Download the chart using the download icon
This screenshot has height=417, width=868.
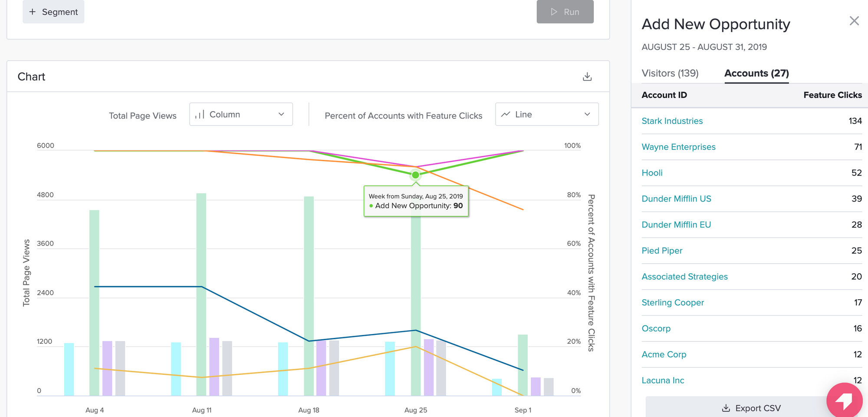[x=587, y=77]
